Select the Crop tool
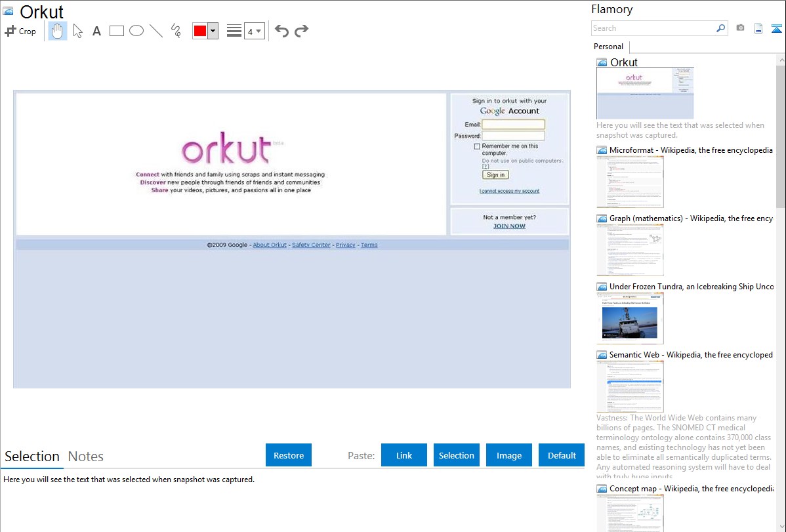This screenshot has height=532, width=786. (x=20, y=31)
